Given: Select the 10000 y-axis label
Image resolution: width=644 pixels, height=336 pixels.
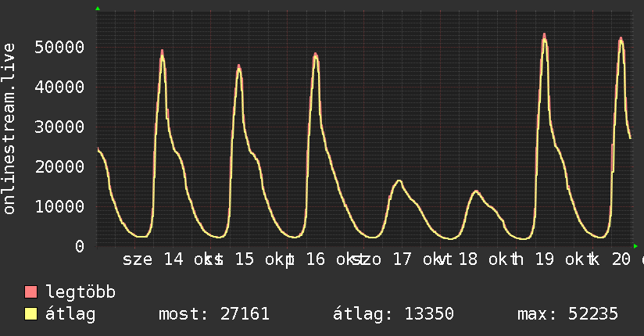Looking at the screenshot, I should [59, 206].
